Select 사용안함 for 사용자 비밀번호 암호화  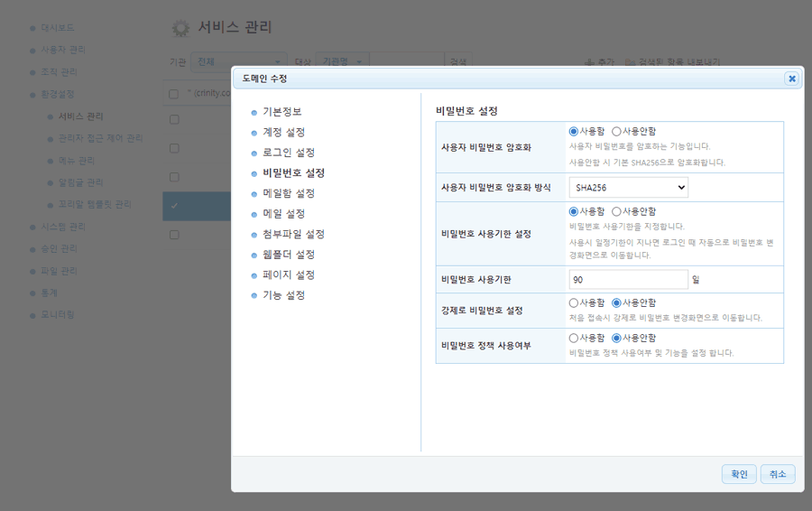click(616, 132)
